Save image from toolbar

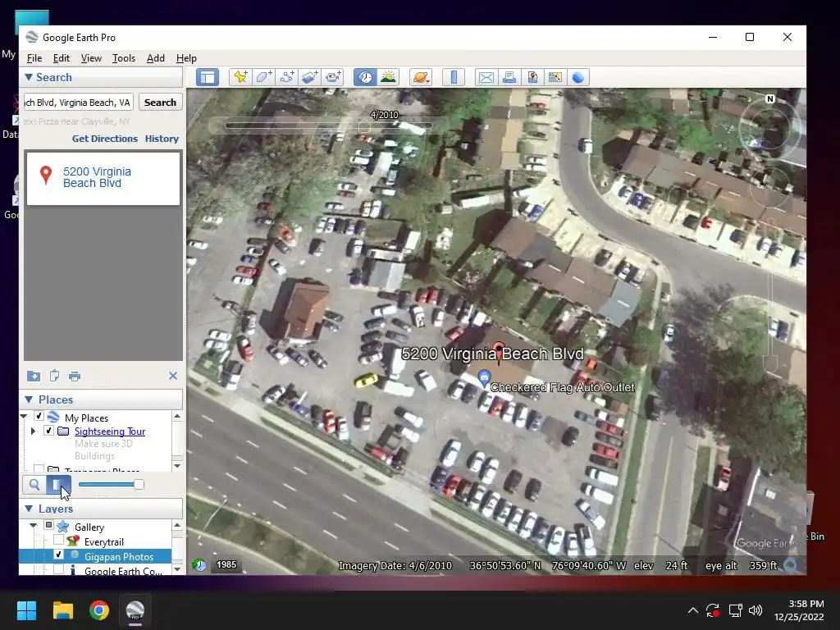pyautogui.click(x=532, y=77)
